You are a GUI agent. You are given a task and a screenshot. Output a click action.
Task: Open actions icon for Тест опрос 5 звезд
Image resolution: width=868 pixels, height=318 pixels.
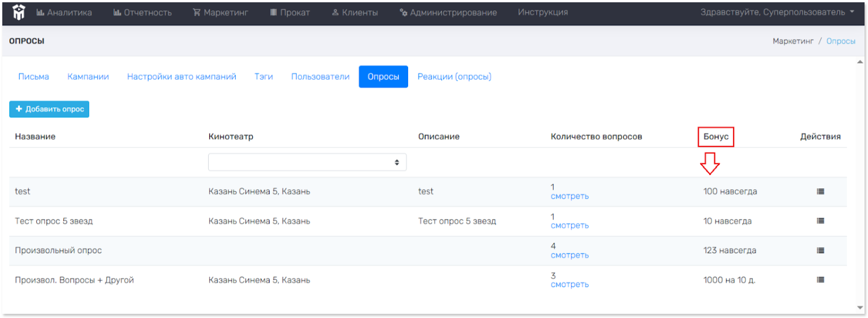coord(820,221)
